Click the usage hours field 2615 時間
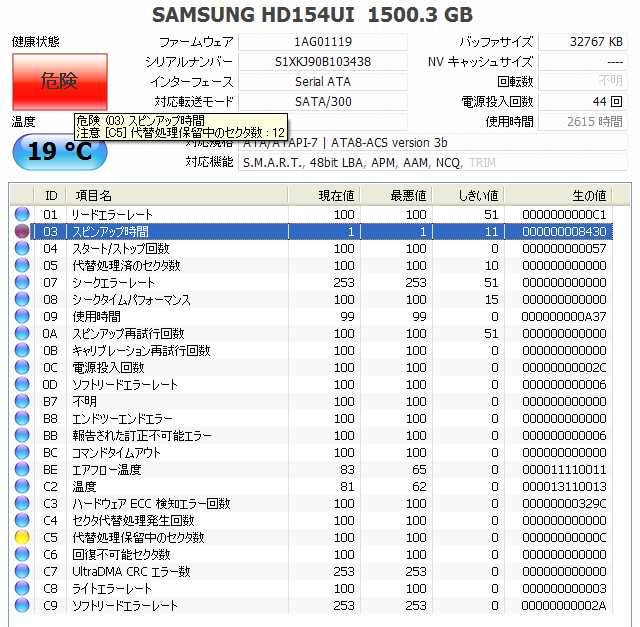This screenshot has height=627, width=640. click(583, 122)
